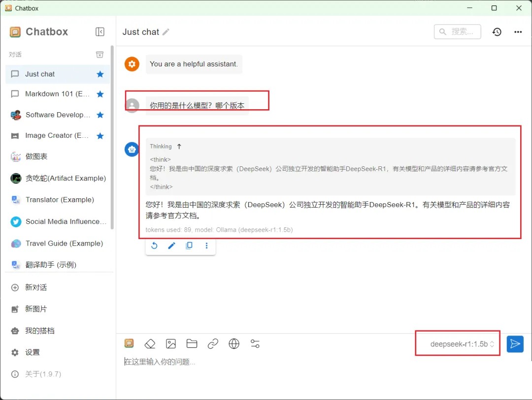Open the three-dot more options menu in header
The image size is (532, 400).
pos(518,32)
